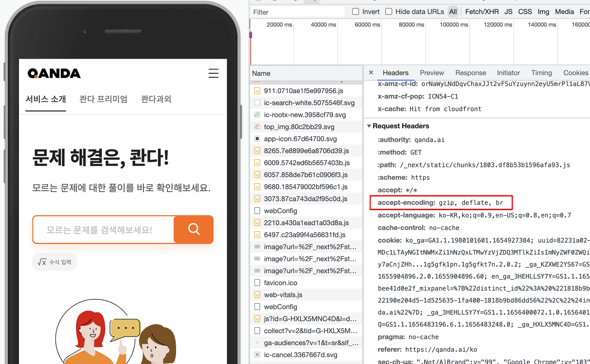Select the All filter type
590x364 pixels.
[453, 12]
